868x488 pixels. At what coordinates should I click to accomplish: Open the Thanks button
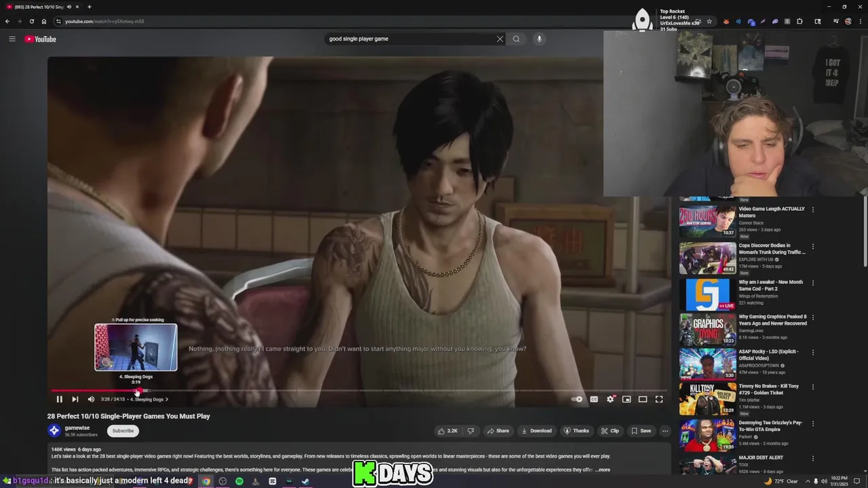pyautogui.click(x=576, y=430)
